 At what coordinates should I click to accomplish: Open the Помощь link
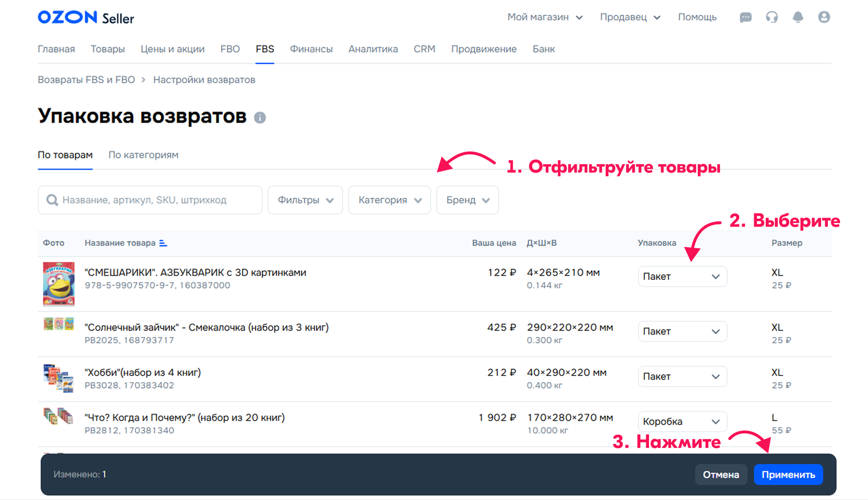tap(697, 17)
